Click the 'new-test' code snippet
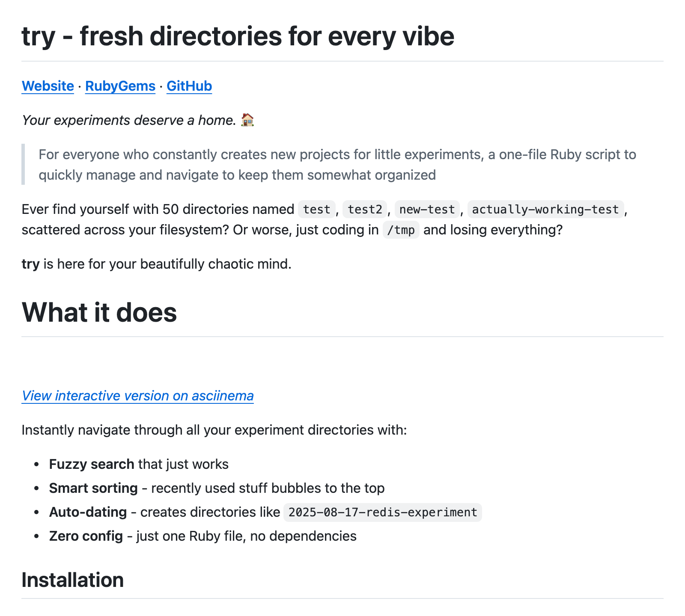The image size is (685, 616). pyautogui.click(x=427, y=209)
